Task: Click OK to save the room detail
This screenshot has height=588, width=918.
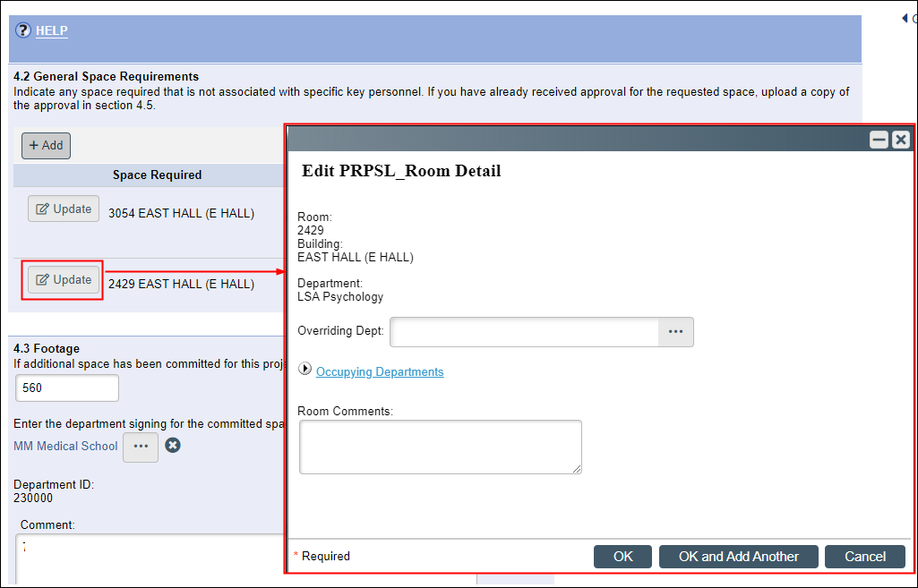Action: click(x=622, y=556)
